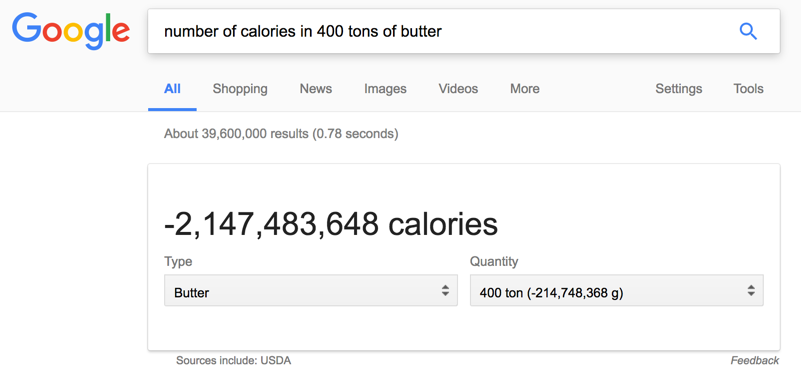The height and width of the screenshot is (371, 801).
Task: Click the Sources include: USDA text
Action: (233, 360)
